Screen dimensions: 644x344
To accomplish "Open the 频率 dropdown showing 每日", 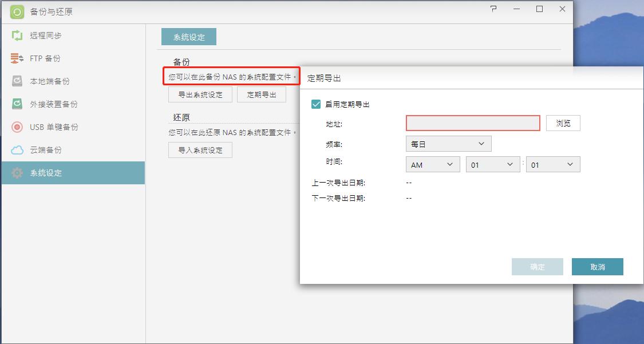I will pos(448,143).
